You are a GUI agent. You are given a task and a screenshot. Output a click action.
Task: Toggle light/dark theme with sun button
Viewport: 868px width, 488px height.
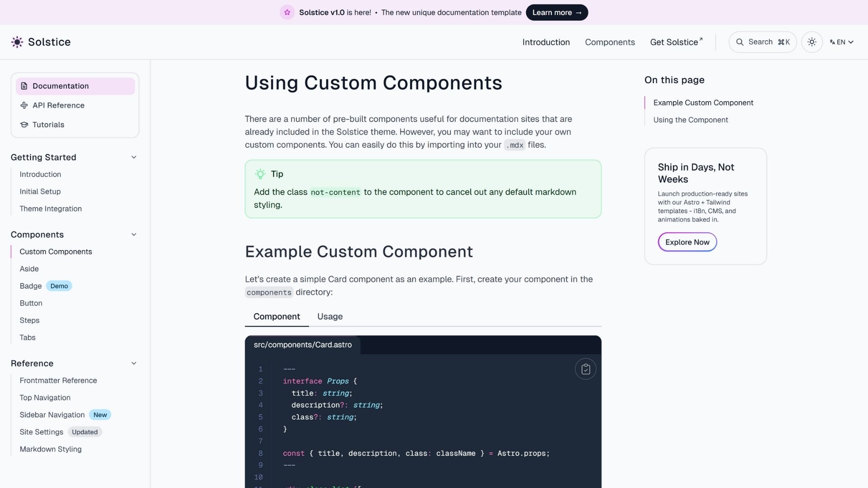point(812,42)
